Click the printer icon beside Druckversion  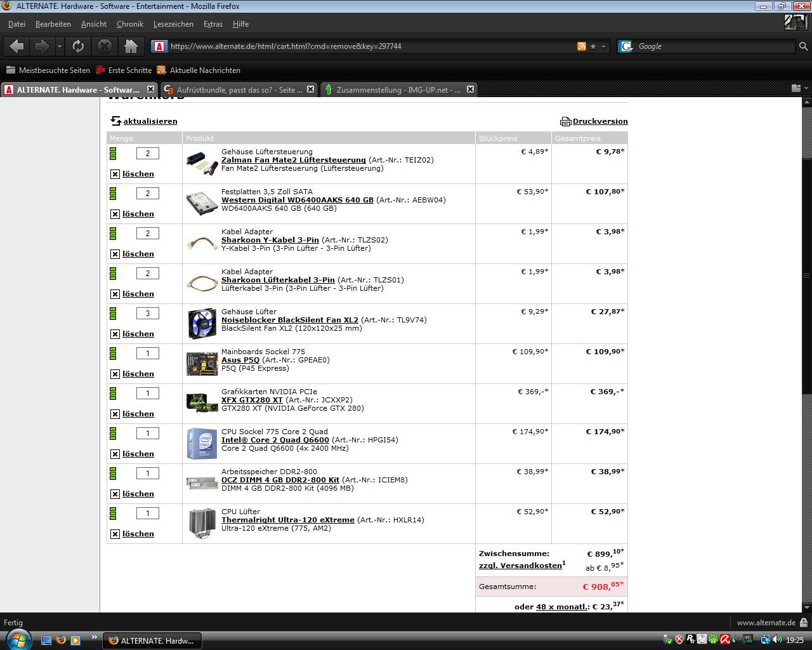tap(565, 121)
